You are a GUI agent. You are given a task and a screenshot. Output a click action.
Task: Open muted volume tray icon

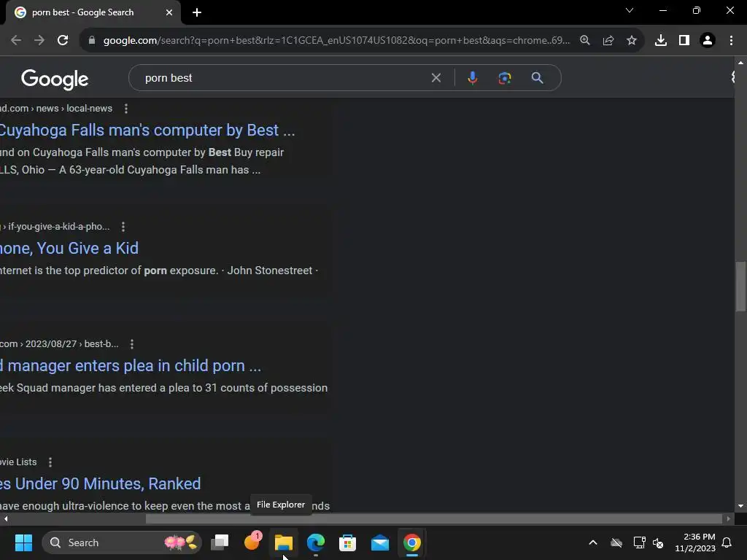[x=658, y=542]
